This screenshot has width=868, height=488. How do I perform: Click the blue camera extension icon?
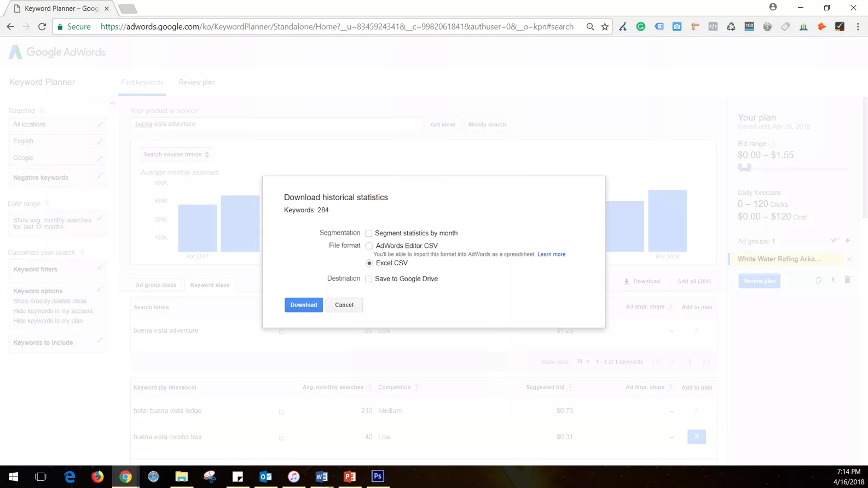[677, 26]
